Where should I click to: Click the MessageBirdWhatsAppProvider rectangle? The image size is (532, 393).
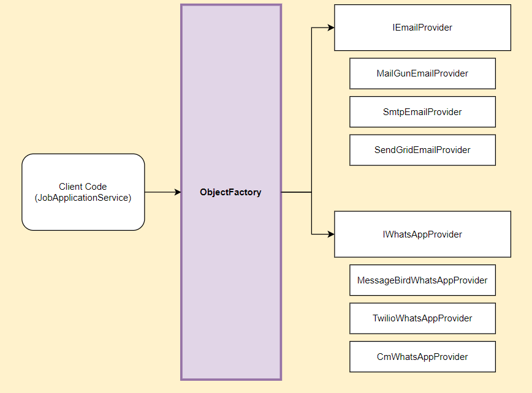tap(422, 280)
